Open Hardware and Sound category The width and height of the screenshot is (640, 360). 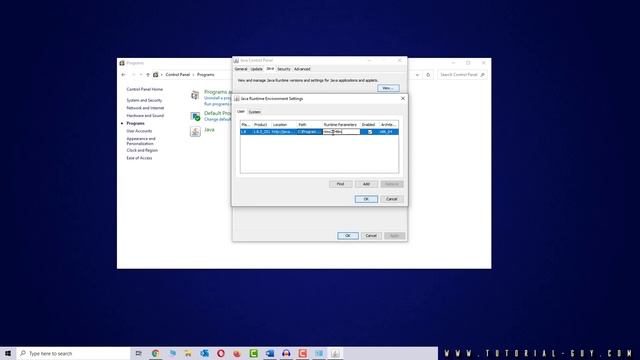(x=145, y=116)
